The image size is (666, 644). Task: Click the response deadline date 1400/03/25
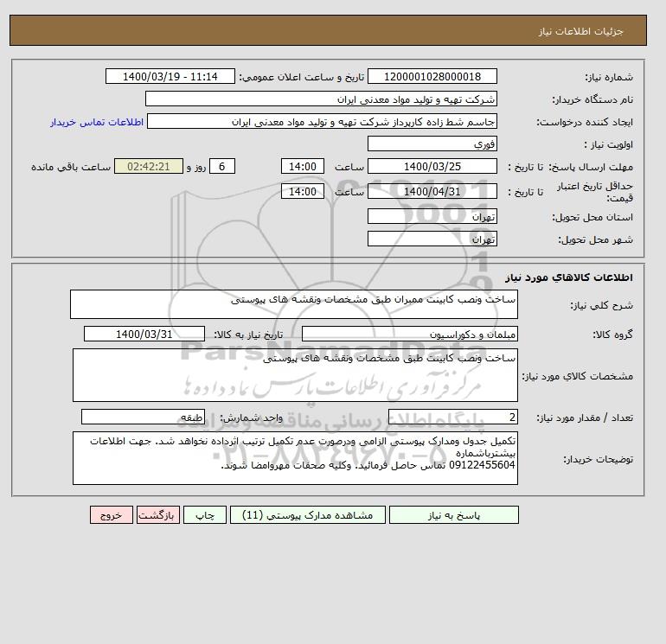point(432,167)
